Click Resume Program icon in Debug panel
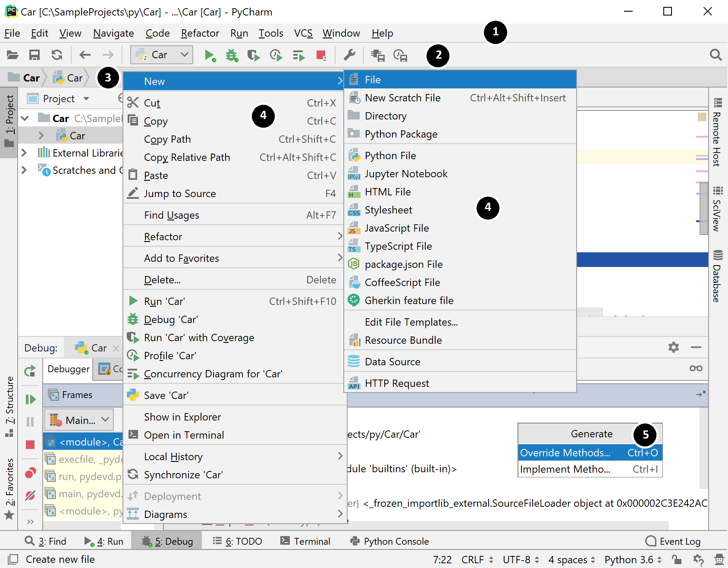The width and height of the screenshot is (728, 568). coord(30,399)
